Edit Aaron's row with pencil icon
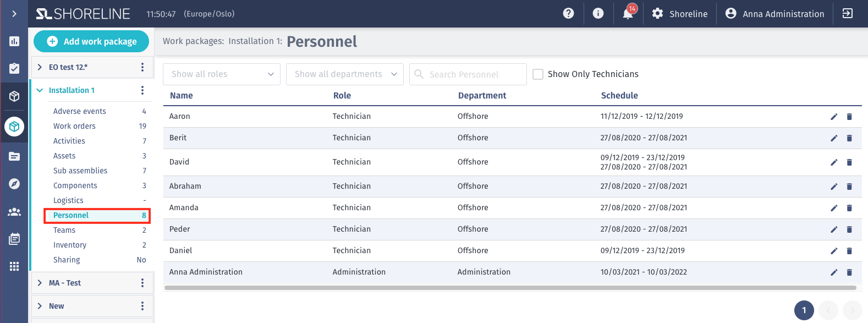 [x=834, y=117]
